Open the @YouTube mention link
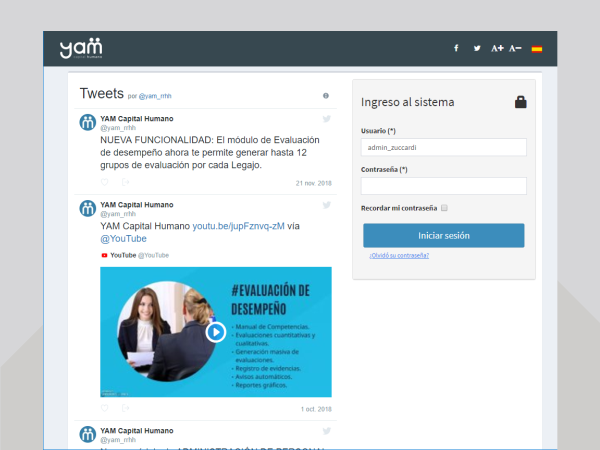 [123, 239]
